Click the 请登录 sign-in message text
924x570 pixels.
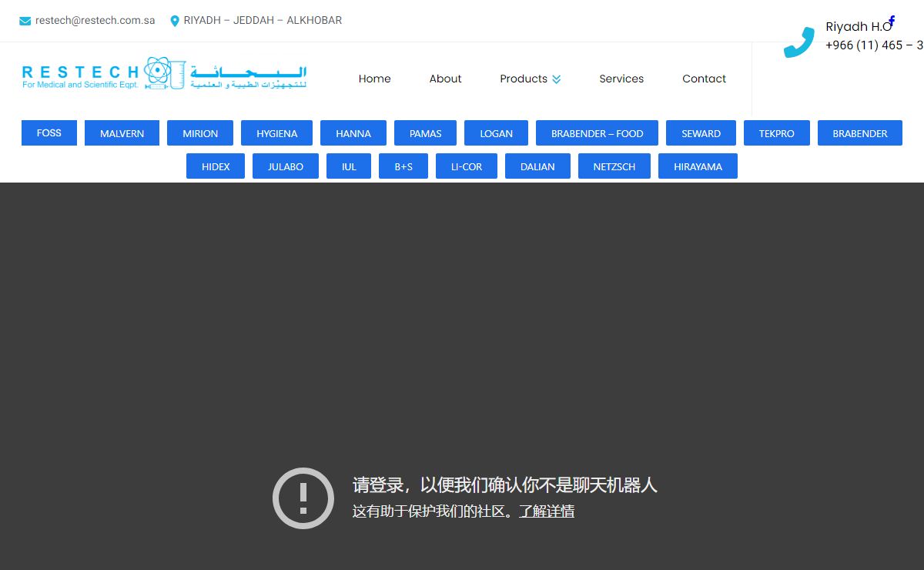(x=505, y=485)
